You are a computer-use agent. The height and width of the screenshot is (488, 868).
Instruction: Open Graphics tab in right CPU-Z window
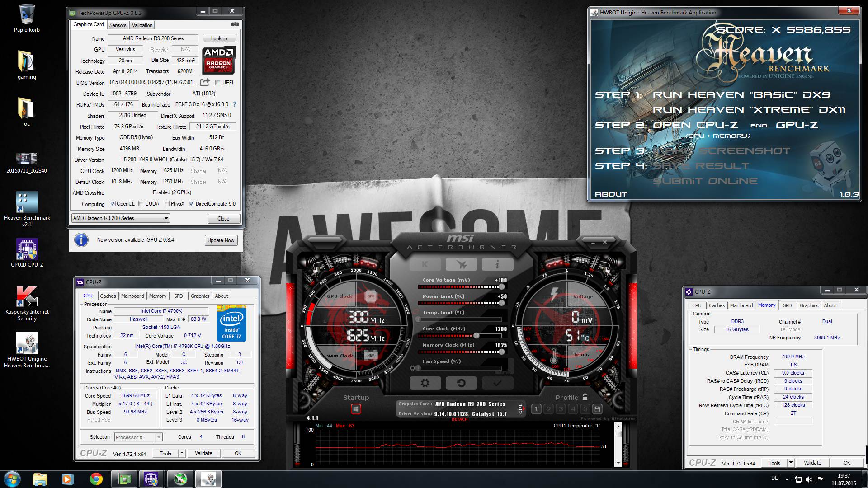809,305
